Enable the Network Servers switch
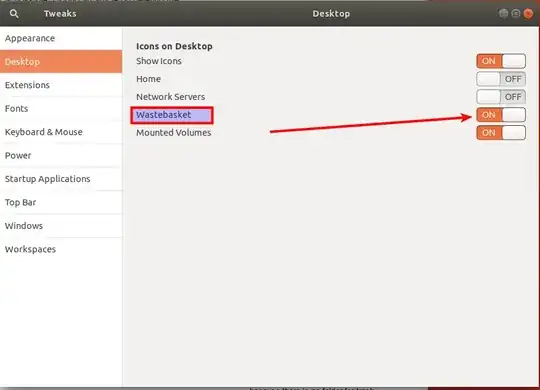 [x=501, y=97]
